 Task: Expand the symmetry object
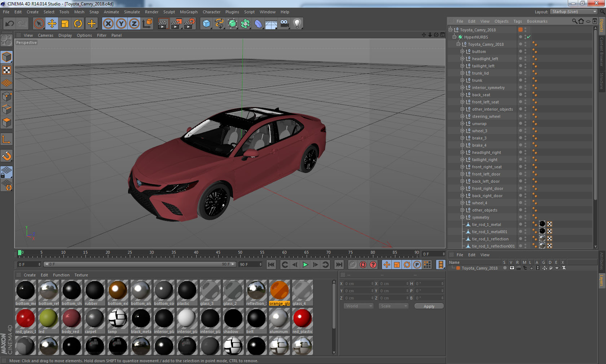[x=462, y=217]
